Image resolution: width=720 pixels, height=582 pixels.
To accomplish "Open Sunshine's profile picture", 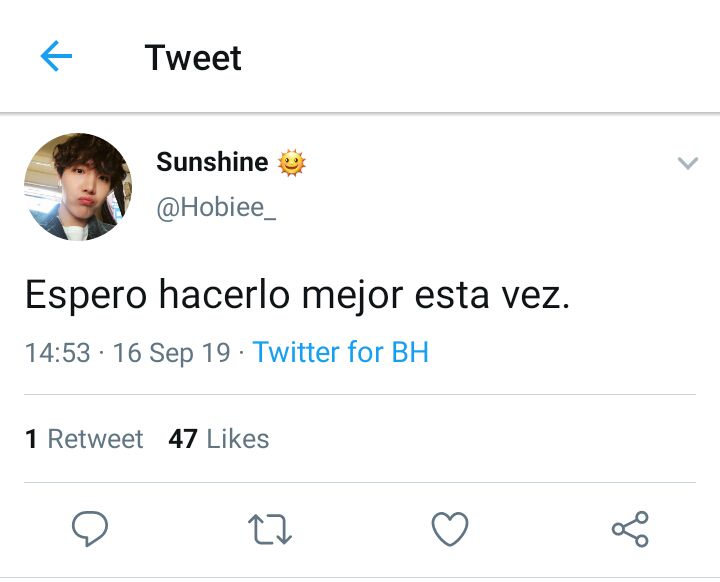I will (78, 186).
